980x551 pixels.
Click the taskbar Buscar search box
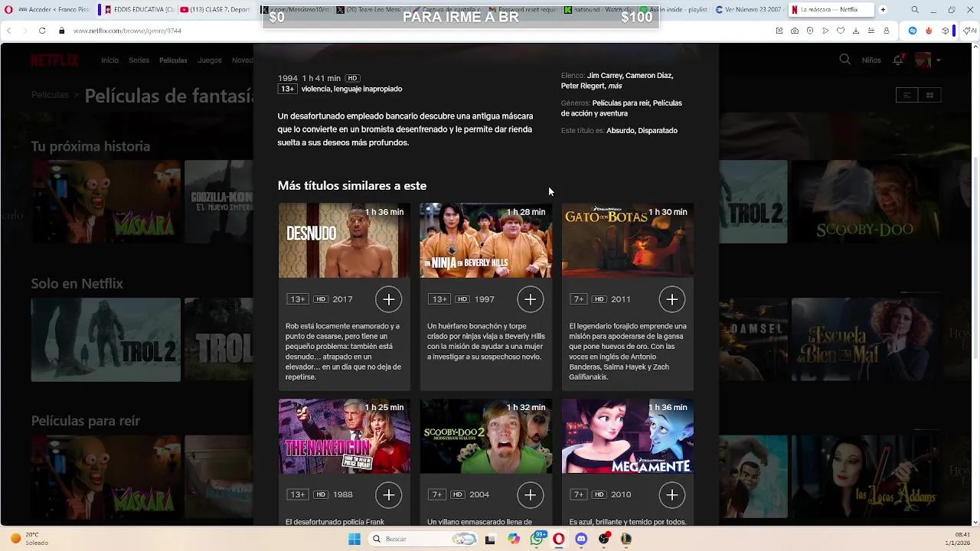(423, 539)
